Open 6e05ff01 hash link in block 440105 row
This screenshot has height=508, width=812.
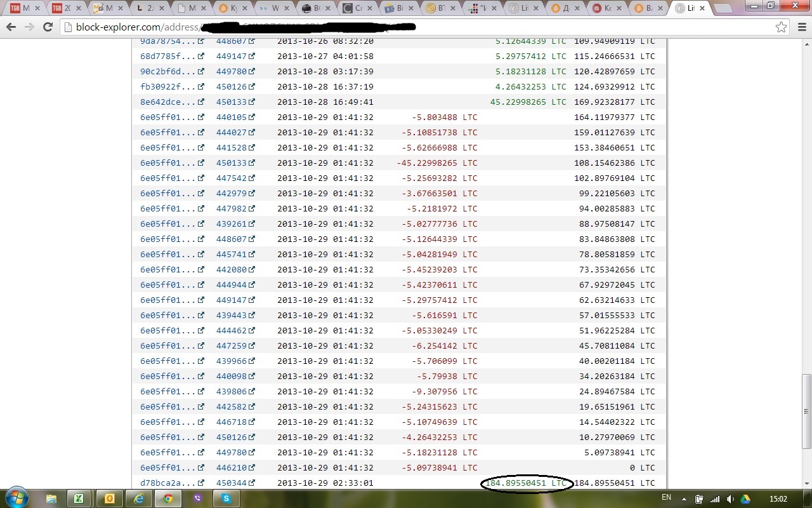click(168, 117)
